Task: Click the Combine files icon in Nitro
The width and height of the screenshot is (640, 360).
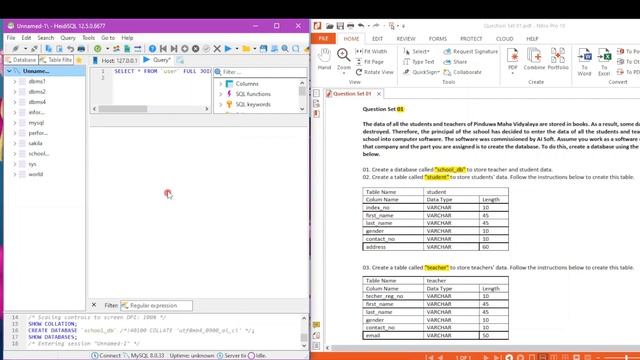Action: point(534,58)
